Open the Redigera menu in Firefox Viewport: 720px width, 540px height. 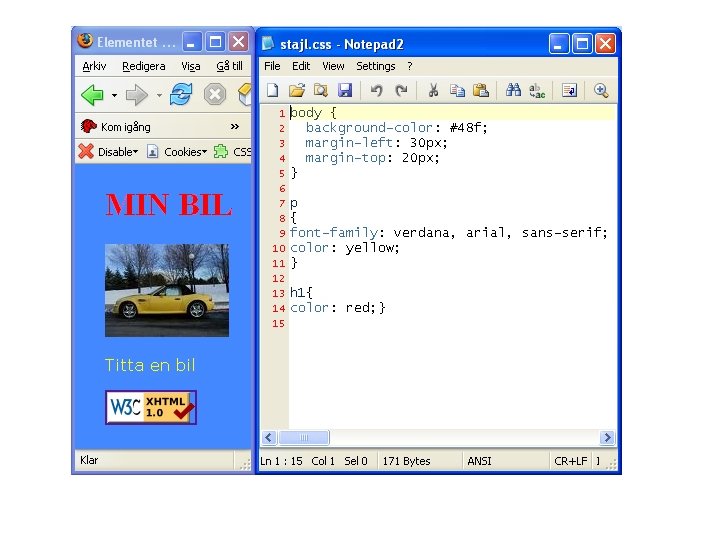coord(144,66)
